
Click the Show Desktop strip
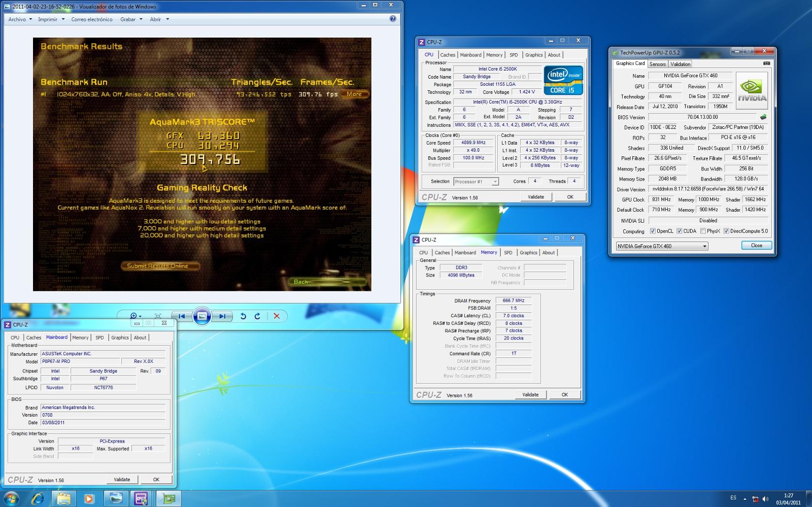(x=808, y=499)
